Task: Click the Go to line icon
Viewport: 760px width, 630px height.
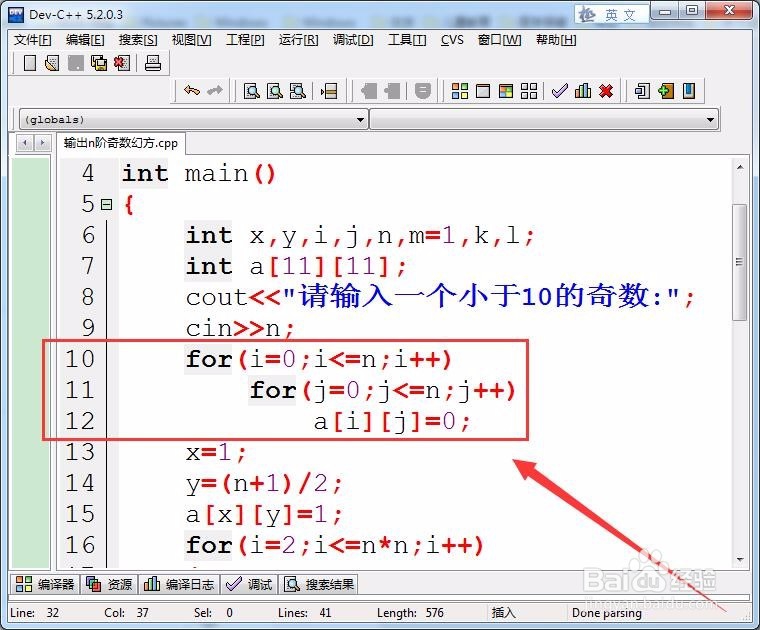Action: (329, 91)
